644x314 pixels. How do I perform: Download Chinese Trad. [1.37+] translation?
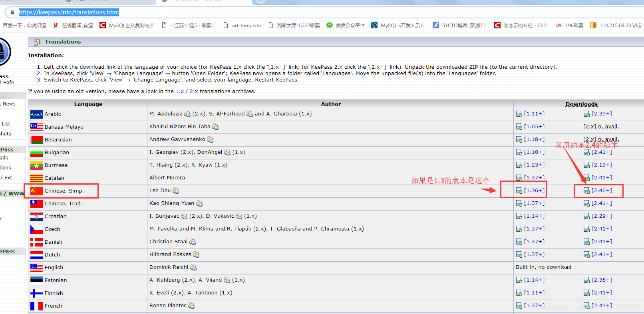[534, 203]
